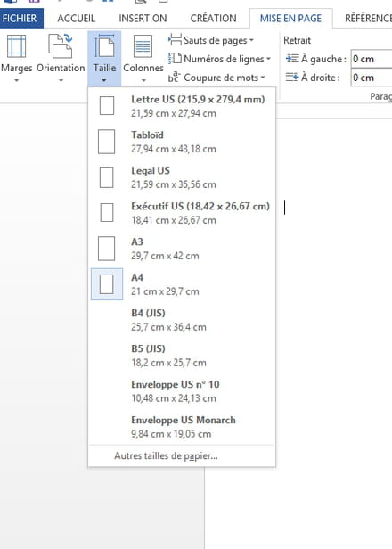Select the A3 page thumbnail icon
The image size is (392, 549).
[106, 249]
